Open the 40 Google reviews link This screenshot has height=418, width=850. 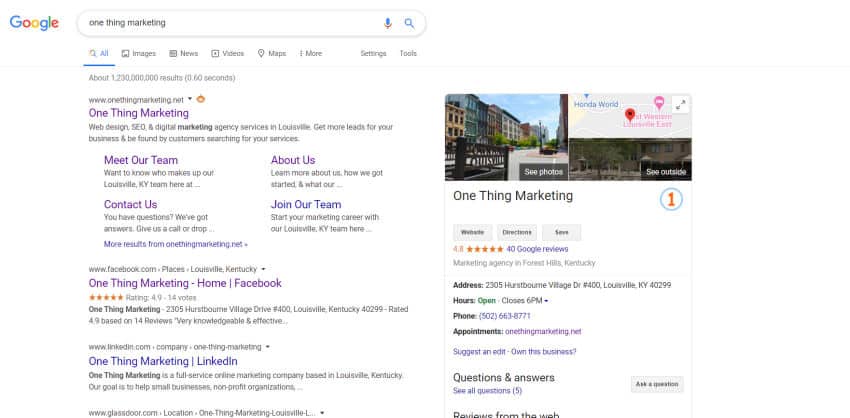(537, 249)
